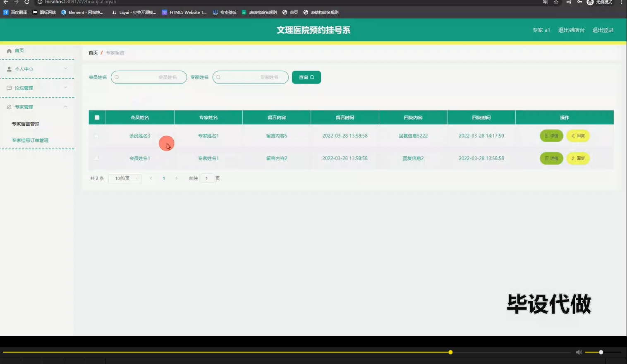This screenshot has width=627, height=364.
Task: Open the 图标网站 bookmark
Action: click(44, 12)
